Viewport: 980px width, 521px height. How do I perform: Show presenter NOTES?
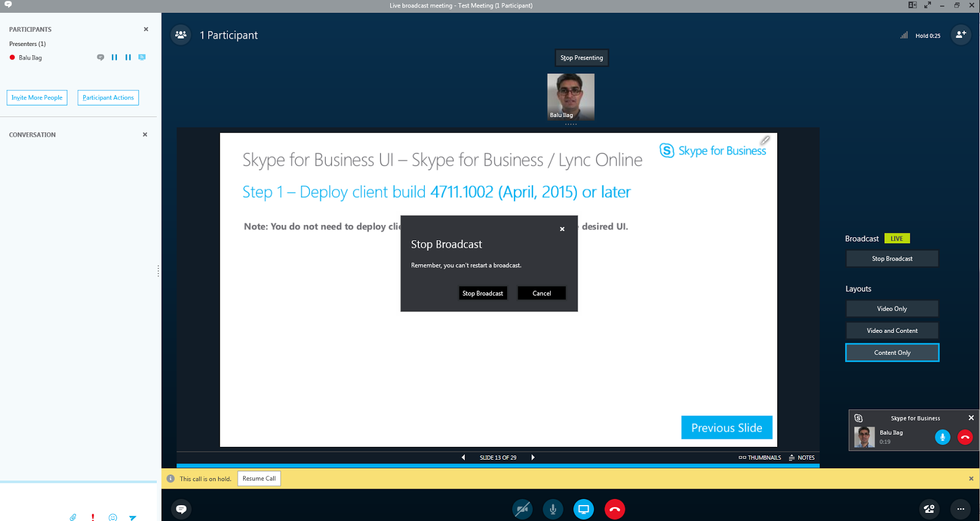click(x=802, y=457)
